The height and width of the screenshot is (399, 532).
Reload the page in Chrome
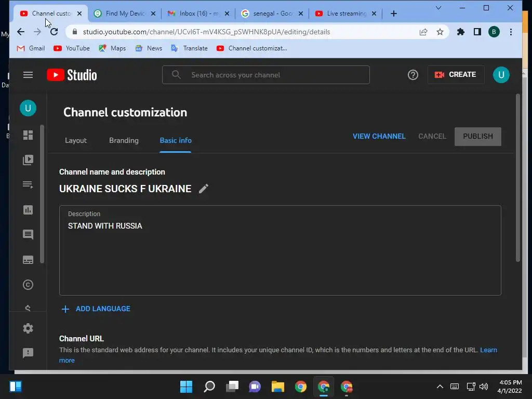pyautogui.click(x=54, y=32)
